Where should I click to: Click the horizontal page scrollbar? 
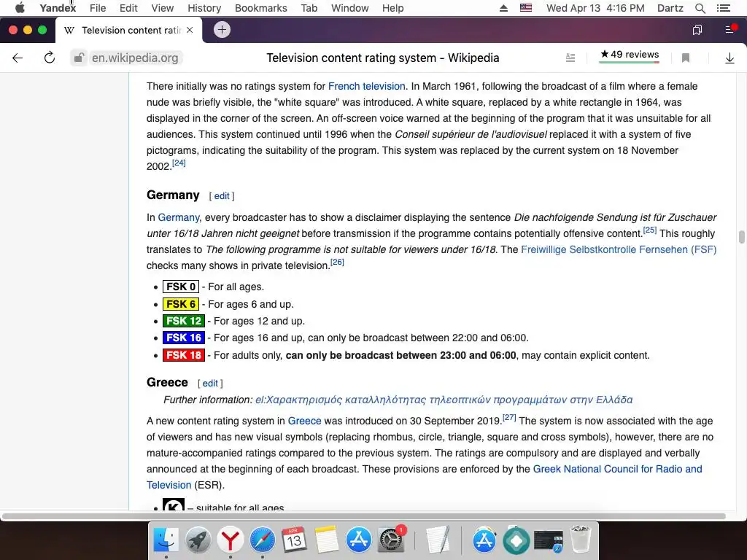pos(363,516)
